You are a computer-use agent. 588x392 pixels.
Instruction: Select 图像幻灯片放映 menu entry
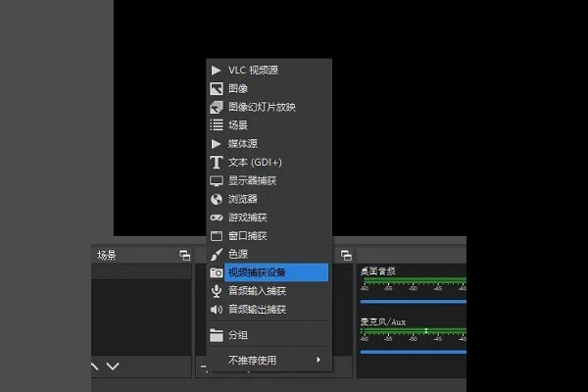click(269, 107)
